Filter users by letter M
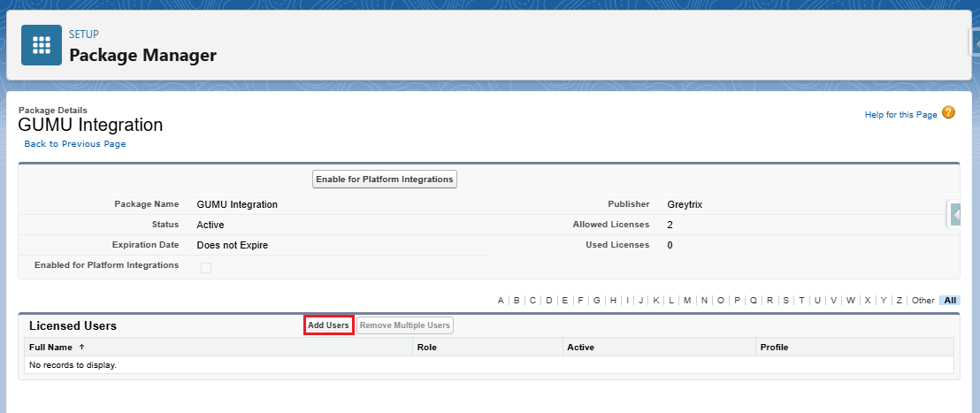Viewport: 980px width, 413px height. [x=687, y=301]
